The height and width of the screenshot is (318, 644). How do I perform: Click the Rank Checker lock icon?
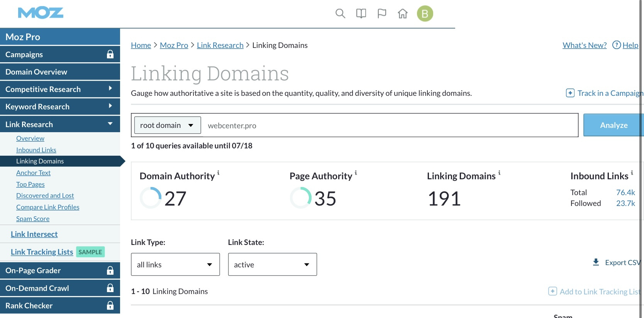(110, 306)
